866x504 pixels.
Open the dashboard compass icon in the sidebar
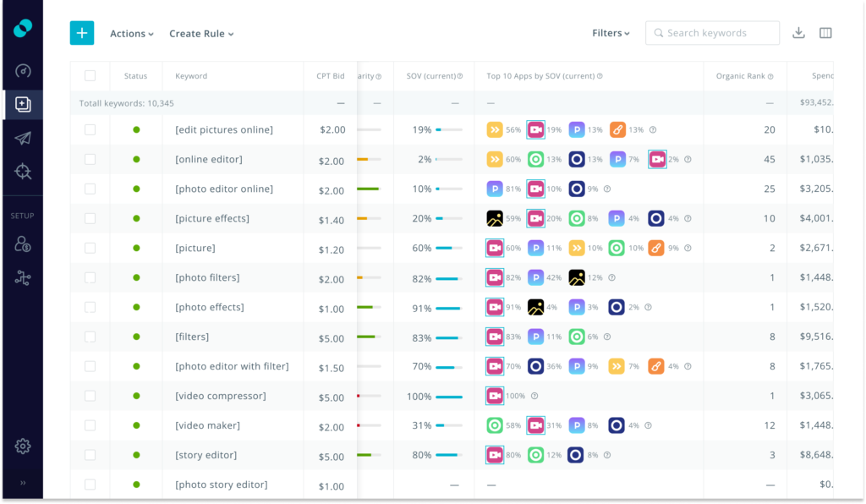(22, 73)
